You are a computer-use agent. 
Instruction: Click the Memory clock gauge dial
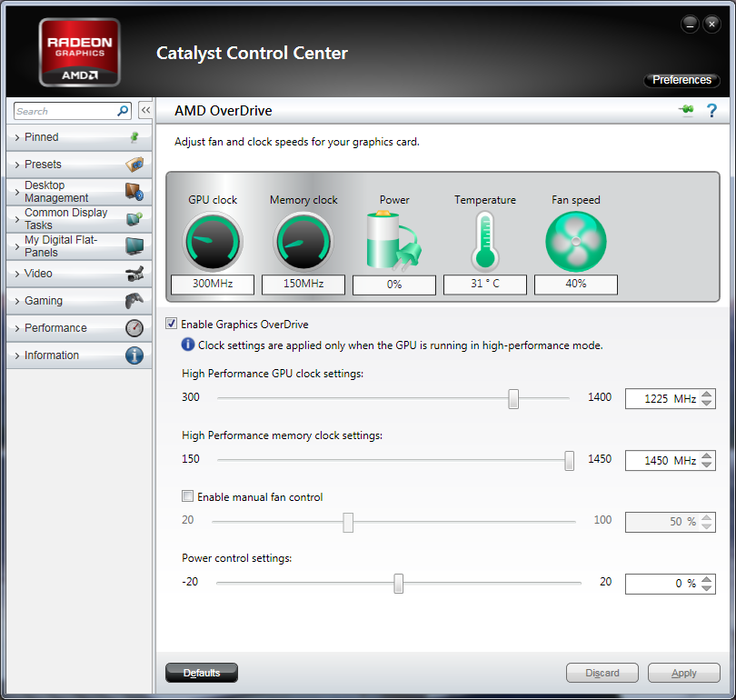point(303,241)
